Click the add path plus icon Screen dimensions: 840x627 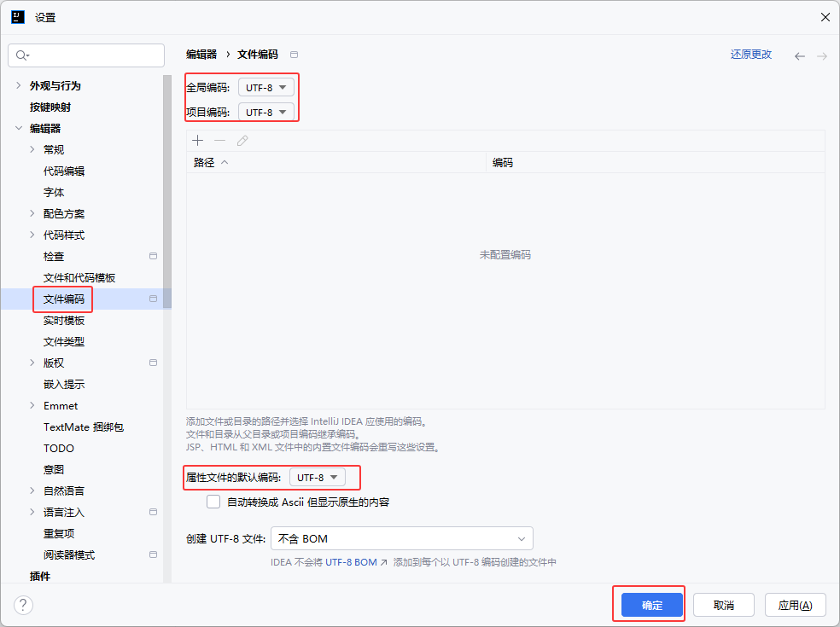pos(198,141)
